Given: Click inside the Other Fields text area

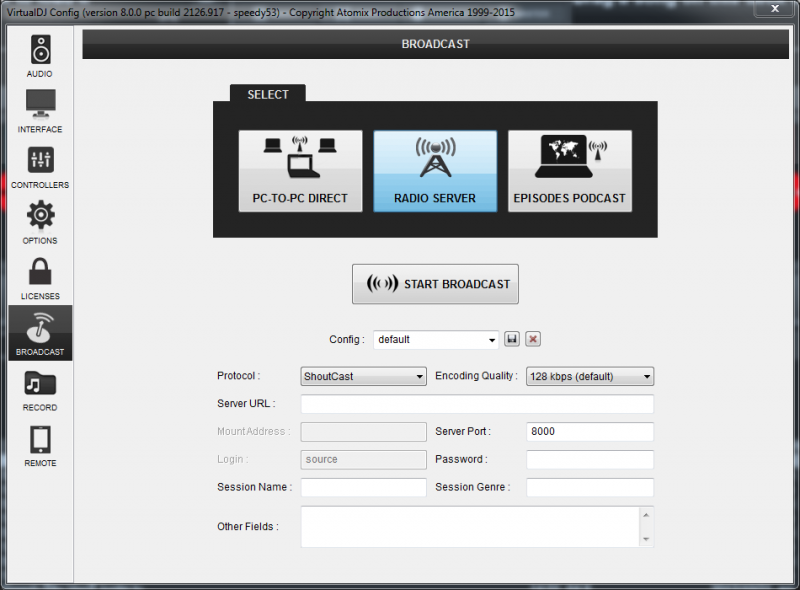Looking at the screenshot, I should (470, 527).
